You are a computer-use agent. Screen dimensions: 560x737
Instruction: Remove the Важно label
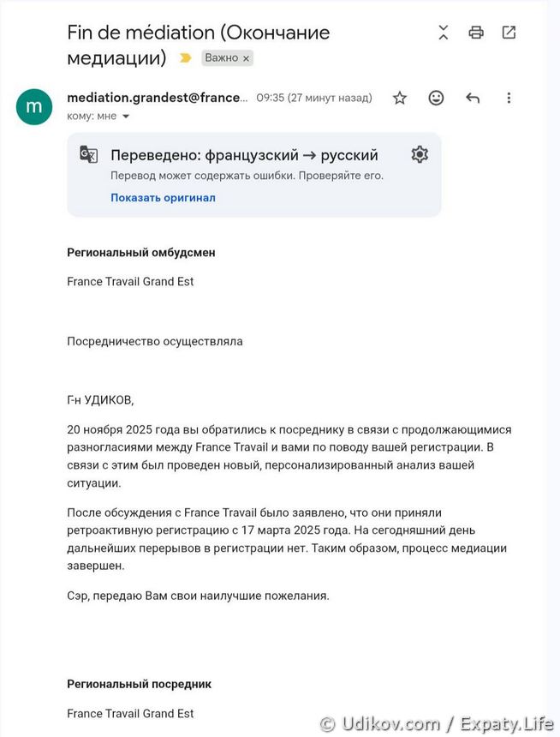[246, 58]
